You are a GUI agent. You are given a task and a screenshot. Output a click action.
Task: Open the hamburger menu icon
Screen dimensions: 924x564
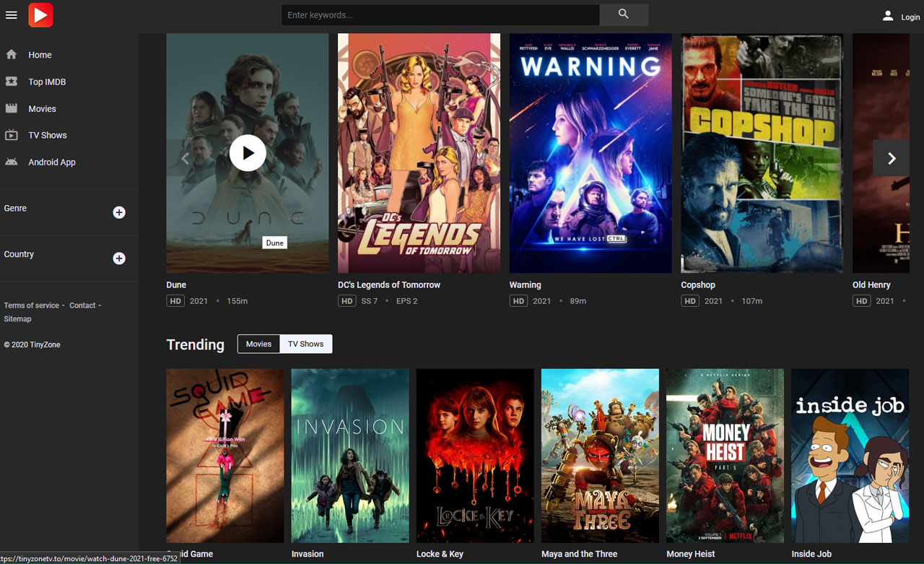click(x=11, y=15)
